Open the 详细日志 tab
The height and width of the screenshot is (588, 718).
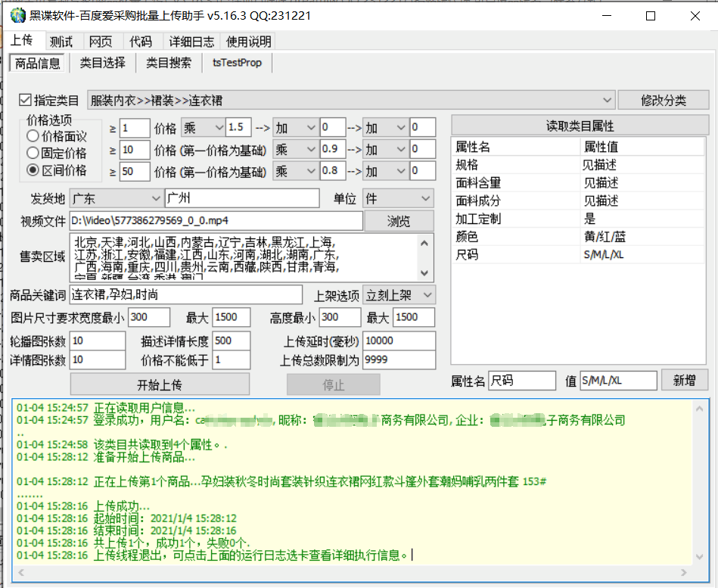[x=192, y=42]
